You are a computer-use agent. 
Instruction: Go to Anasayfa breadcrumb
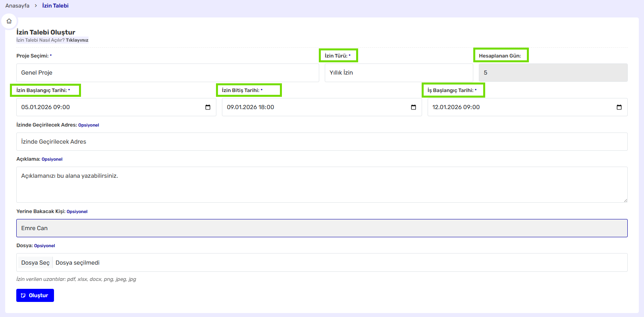17,6
